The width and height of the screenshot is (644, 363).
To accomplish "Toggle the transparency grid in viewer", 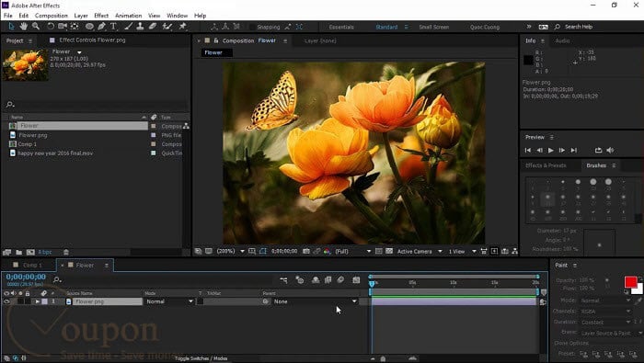I will [x=389, y=251].
